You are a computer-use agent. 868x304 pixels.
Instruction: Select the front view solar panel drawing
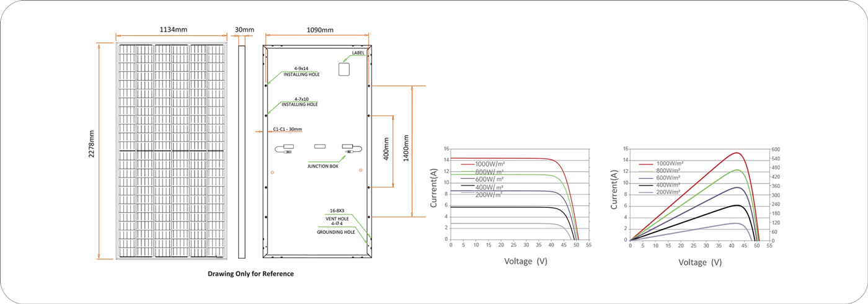coord(170,151)
